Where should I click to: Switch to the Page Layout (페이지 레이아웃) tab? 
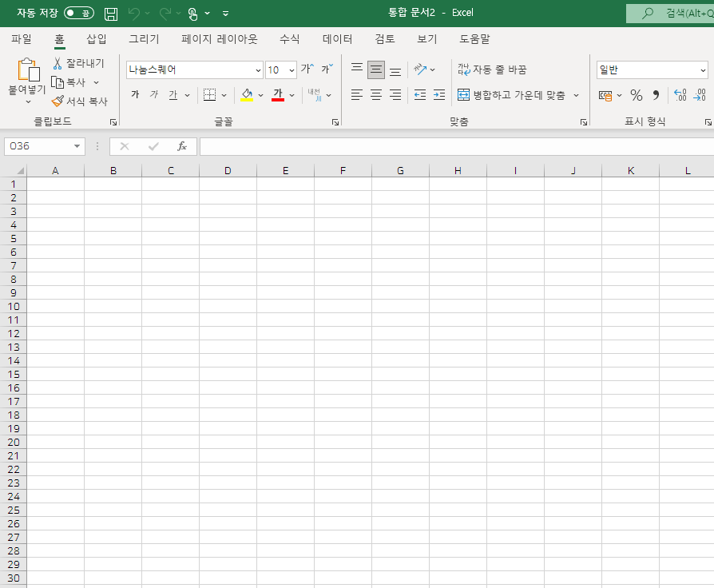[219, 39]
